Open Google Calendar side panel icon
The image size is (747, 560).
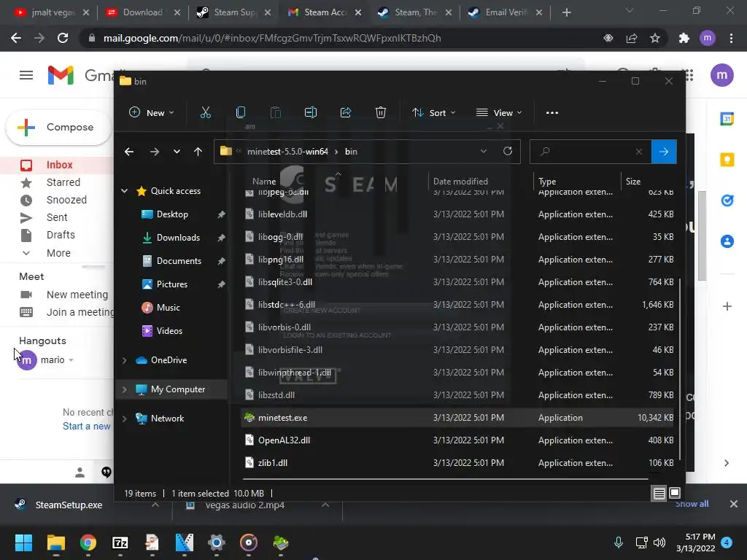coord(727,119)
